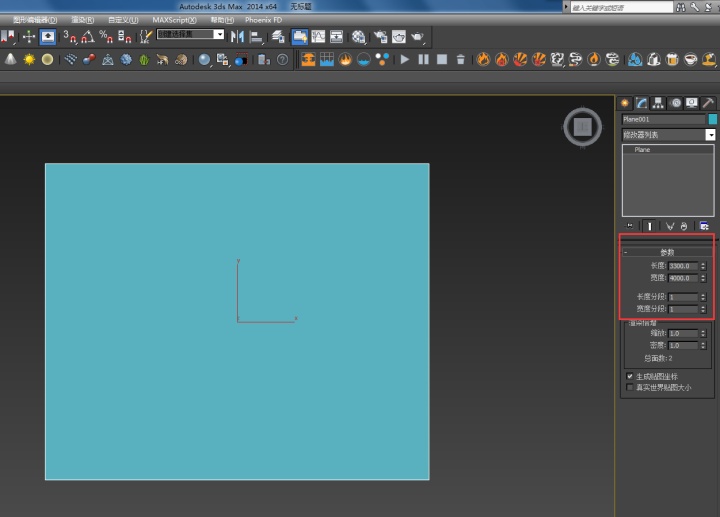Collapse the 参数 rollout
The height and width of the screenshot is (517, 720).
tap(667, 252)
